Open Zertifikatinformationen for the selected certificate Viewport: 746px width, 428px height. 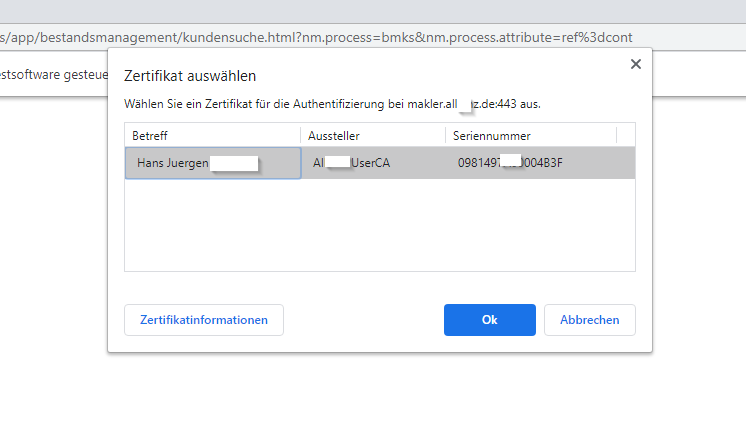[204, 320]
